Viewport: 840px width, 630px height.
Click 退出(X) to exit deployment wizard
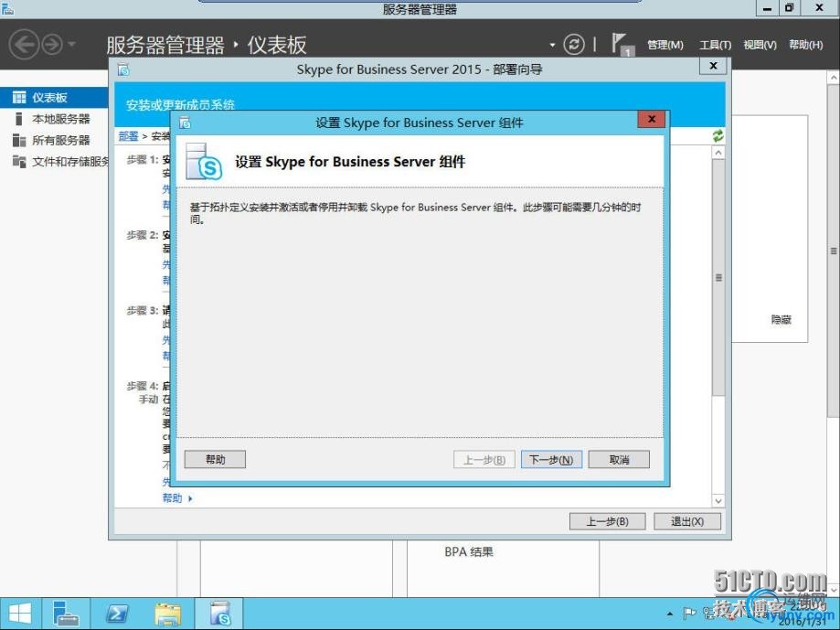coord(687,521)
